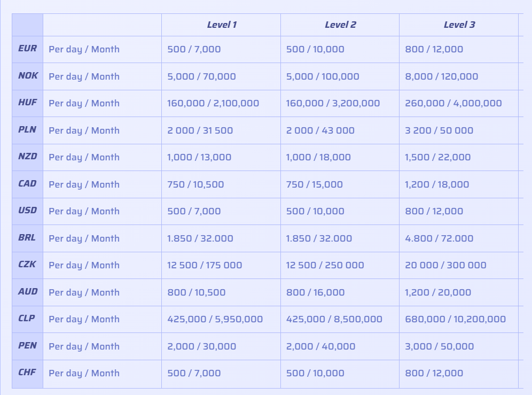Click EUR Level 1 limit 500 / 7,000
This screenshot has width=532, height=395.
pyautogui.click(x=194, y=49)
